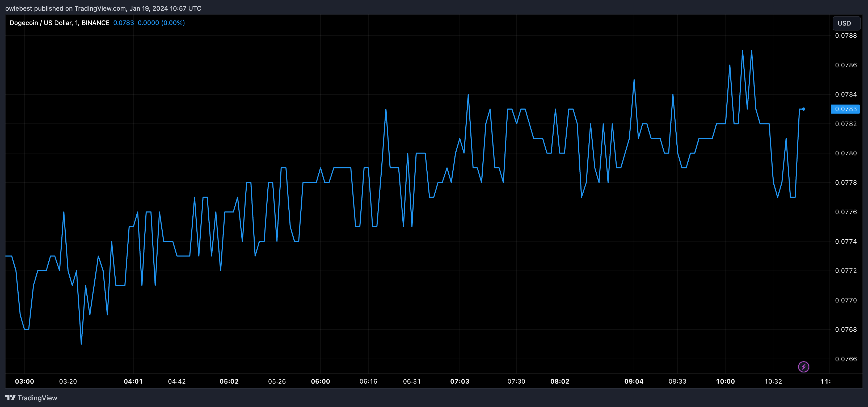
Task: Click the 09:33 time axis label
Action: [677, 381]
